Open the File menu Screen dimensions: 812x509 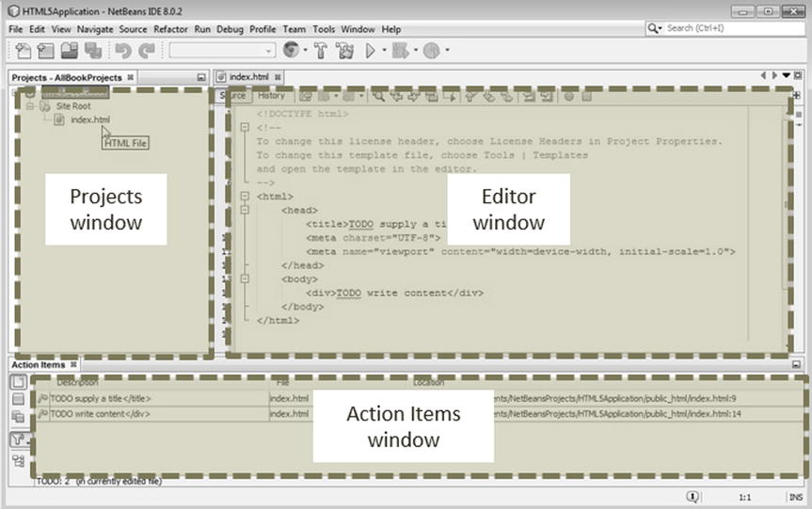coord(16,29)
